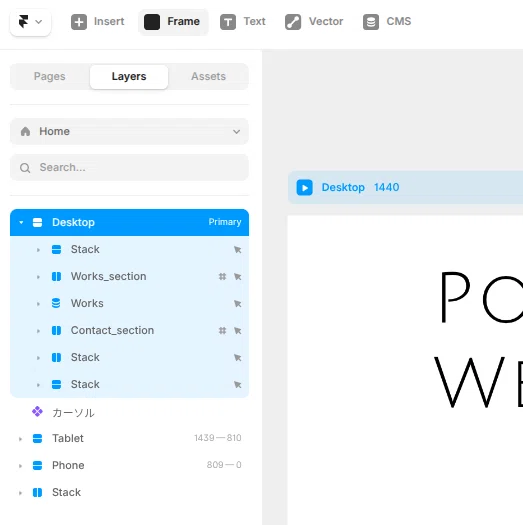Click the search magnifier icon
Image resolution: width=523 pixels, height=525 pixels.
pos(25,168)
